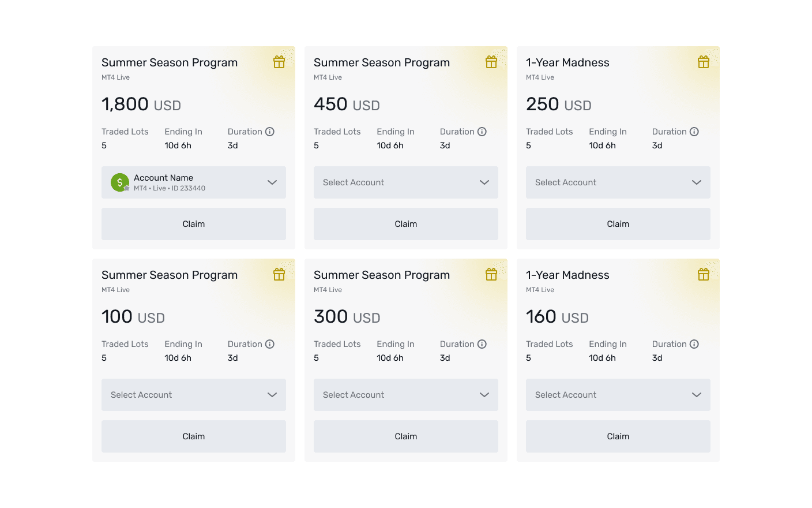Expand Select Account on the 100 USD card
Viewport: 812px width, 508px height.
(x=194, y=395)
